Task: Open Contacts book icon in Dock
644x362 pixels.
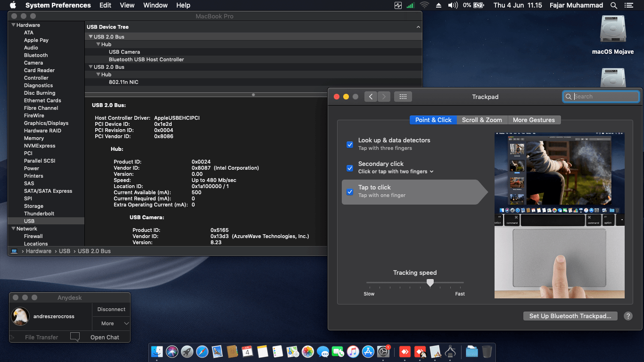Action: 232,352
